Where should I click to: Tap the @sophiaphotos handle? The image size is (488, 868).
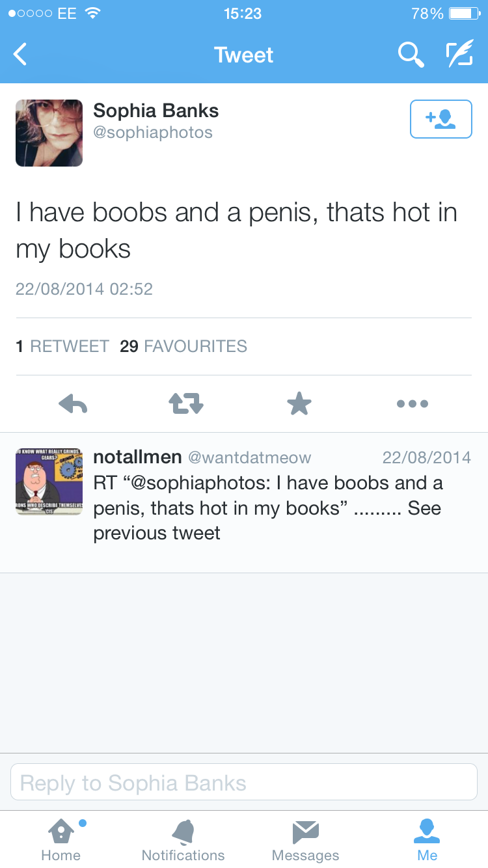point(153,133)
